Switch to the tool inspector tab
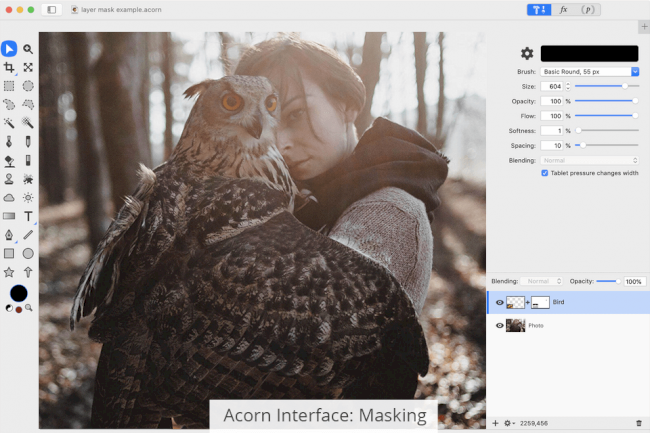 pyautogui.click(x=539, y=10)
